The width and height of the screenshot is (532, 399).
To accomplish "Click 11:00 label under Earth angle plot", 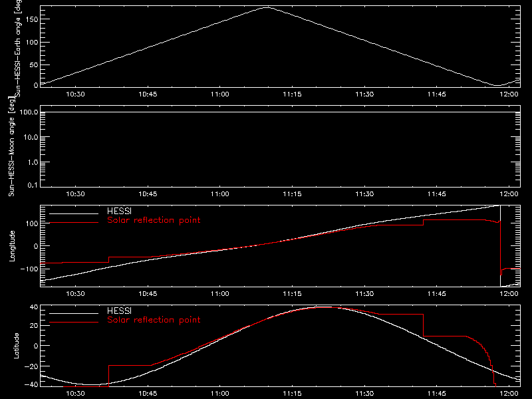I will 220,94.
